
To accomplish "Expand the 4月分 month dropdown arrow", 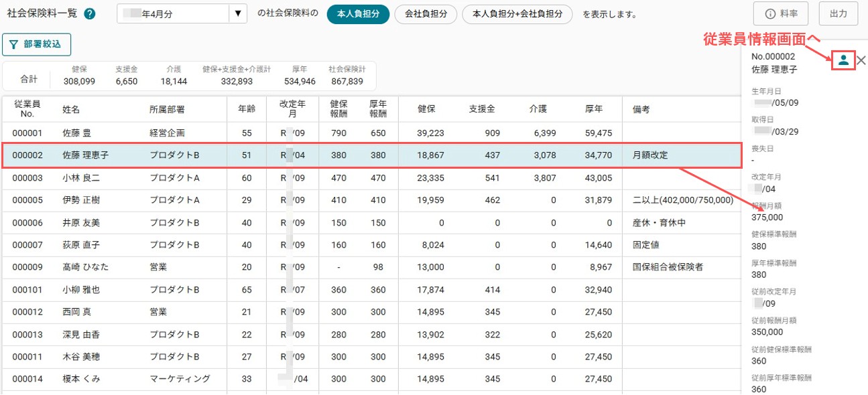I will [x=238, y=13].
